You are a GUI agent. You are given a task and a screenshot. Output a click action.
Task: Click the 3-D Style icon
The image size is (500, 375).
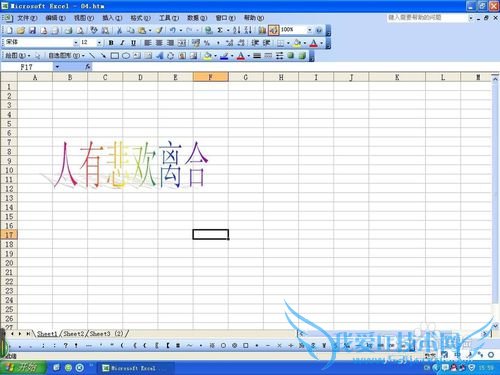[302, 56]
